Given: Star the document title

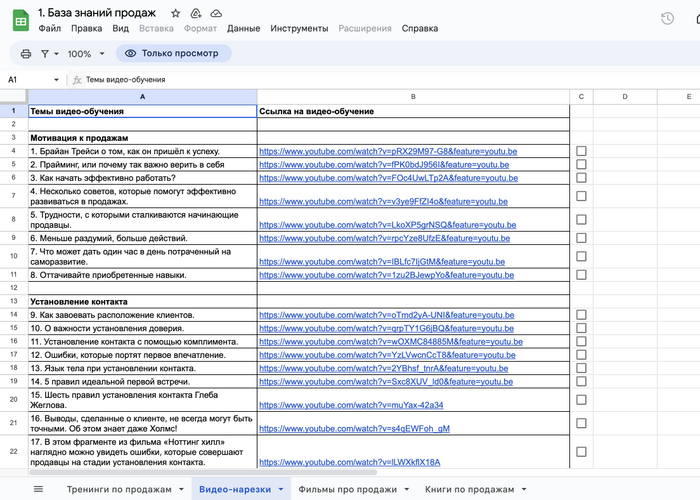Looking at the screenshot, I should [x=176, y=13].
